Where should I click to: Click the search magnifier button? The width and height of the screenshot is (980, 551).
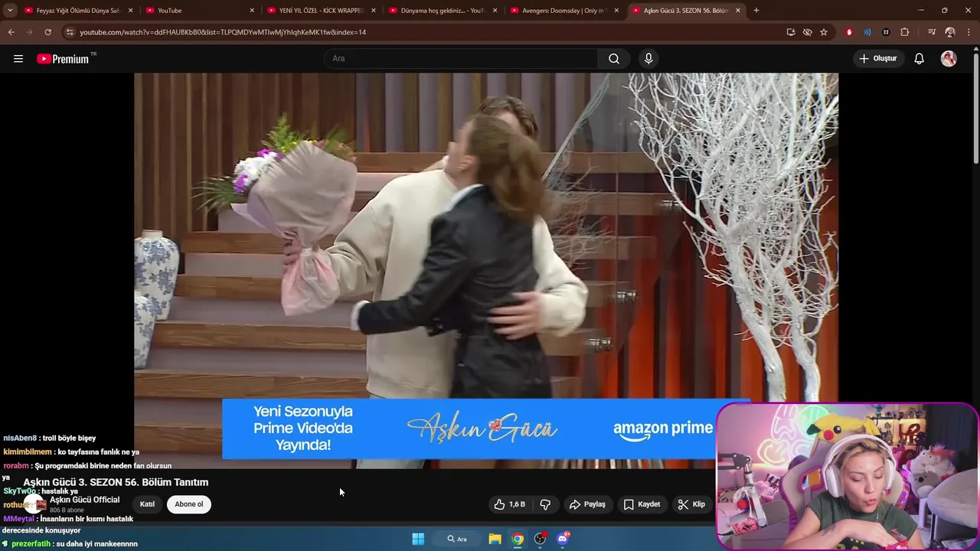click(x=614, y=59)
